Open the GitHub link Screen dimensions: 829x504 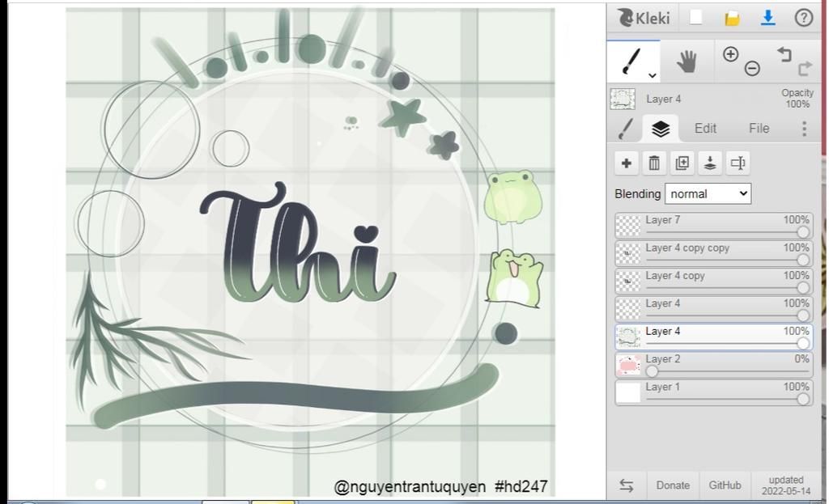coord(725,485)
